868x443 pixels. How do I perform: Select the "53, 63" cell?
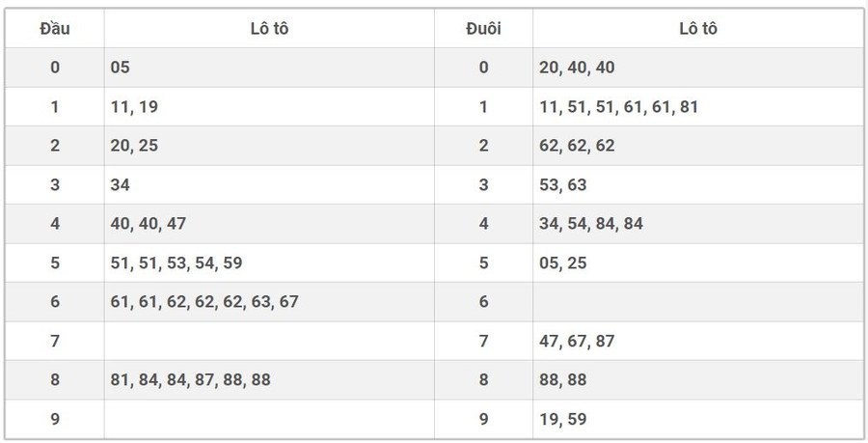[563, 184]
